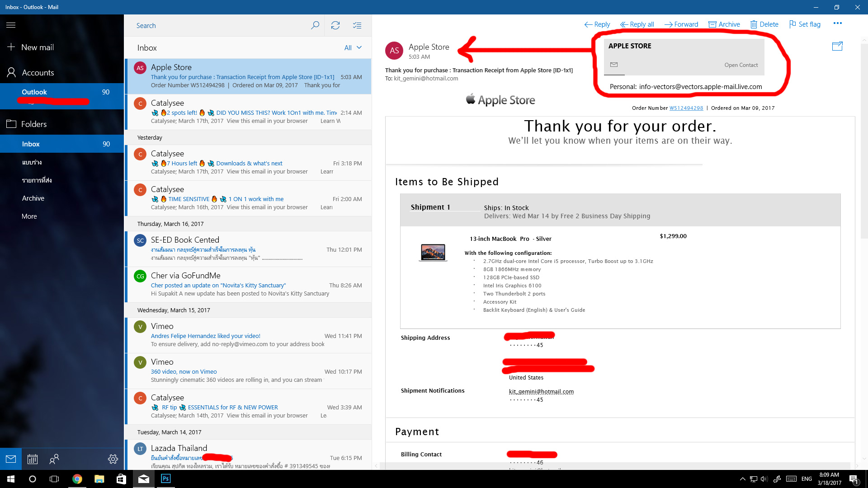Expand the All filter dropdown
This screenshot has width=868, height=488.
coord(353,47)
